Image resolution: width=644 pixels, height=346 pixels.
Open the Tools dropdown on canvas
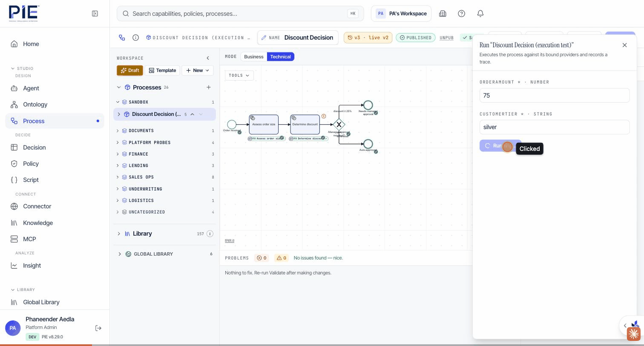point(239,75)
